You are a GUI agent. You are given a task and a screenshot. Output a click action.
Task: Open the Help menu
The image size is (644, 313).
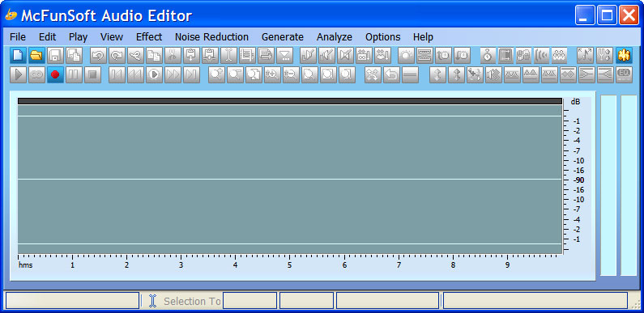point(423,37)
